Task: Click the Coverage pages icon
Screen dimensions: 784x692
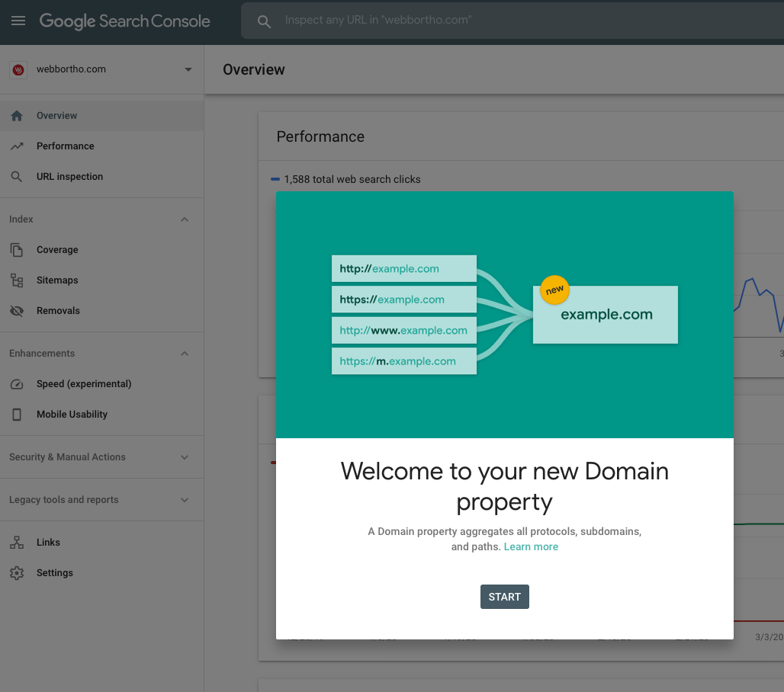Action: [17, 250]
